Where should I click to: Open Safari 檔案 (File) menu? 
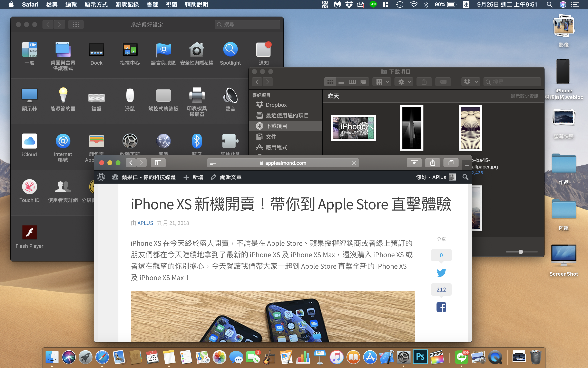pyautogui.click(x=52, y=4)
